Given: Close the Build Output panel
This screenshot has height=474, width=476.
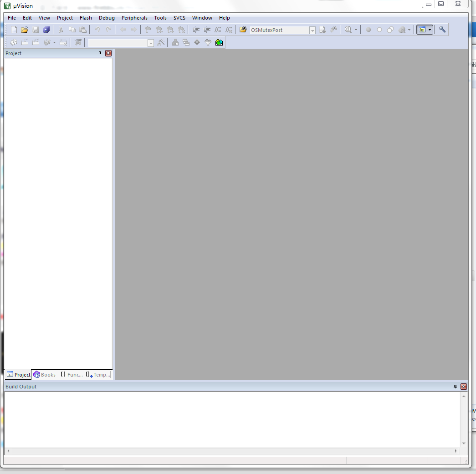Looking at the screenshot, I should [464, 387].
